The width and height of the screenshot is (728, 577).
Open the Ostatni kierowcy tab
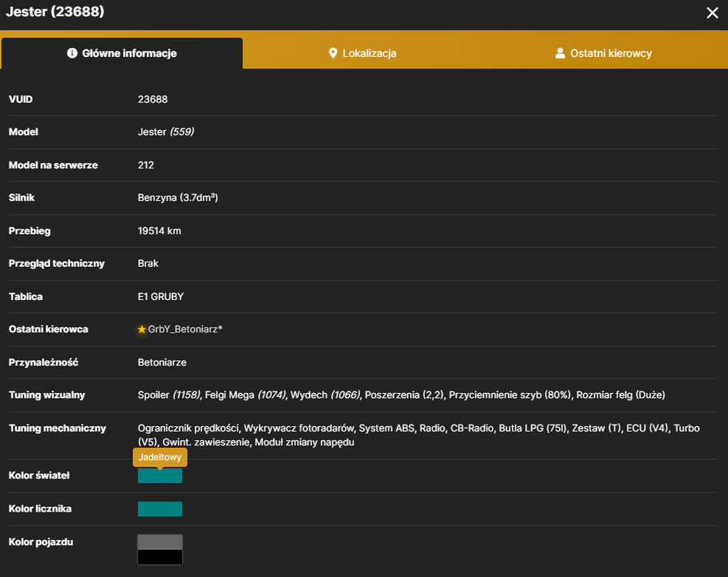(x=603, y=53)
